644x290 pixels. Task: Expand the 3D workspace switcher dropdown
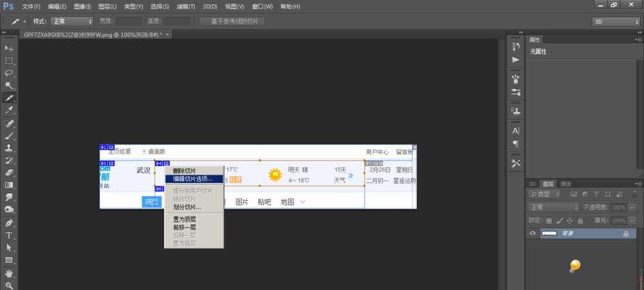point(615,21)
